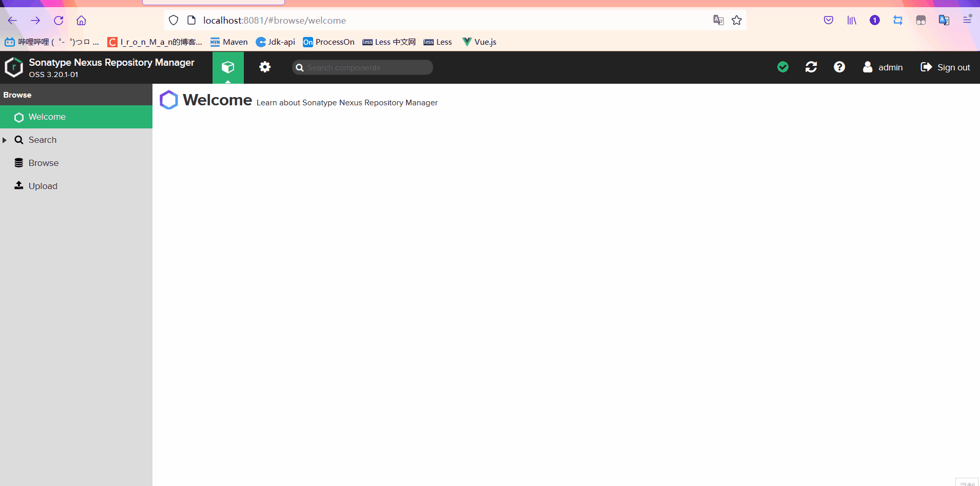980x486 pixels.
Task: Translate this page icon in address bar
Action: point(719,20)
